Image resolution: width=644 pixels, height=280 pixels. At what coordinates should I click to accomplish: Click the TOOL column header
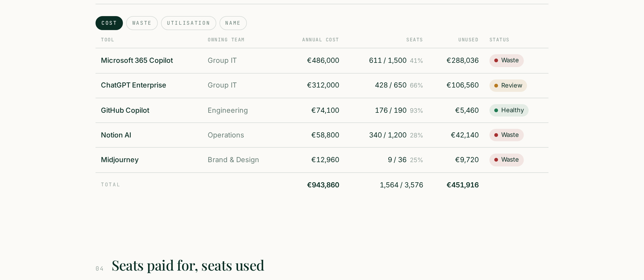pyautogui.click(x=108, y=40)
